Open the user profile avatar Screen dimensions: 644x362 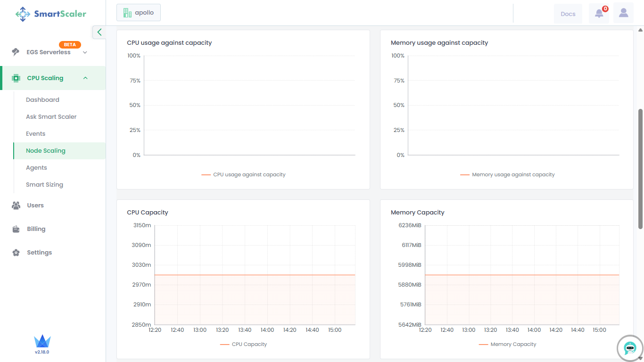(623, 13)
